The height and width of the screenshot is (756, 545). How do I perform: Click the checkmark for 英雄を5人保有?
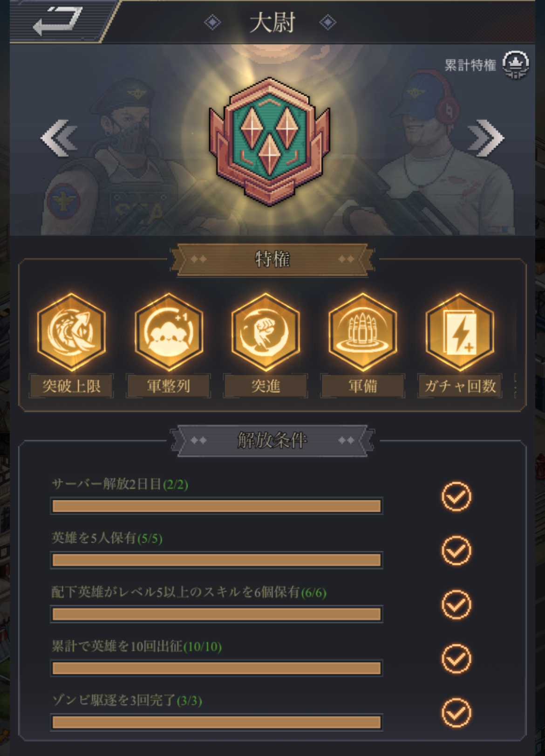click(x=456, y=551)
